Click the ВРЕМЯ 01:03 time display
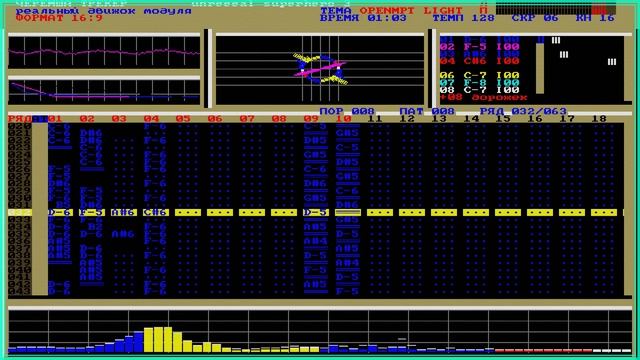This screenshot has height=360, width=640. (363, 18)
